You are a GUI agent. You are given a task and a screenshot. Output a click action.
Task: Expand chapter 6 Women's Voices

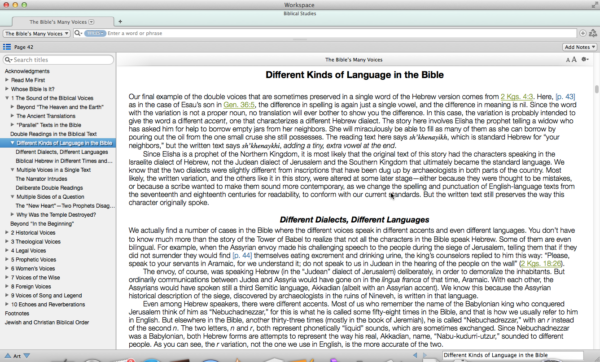click(7, 268)
